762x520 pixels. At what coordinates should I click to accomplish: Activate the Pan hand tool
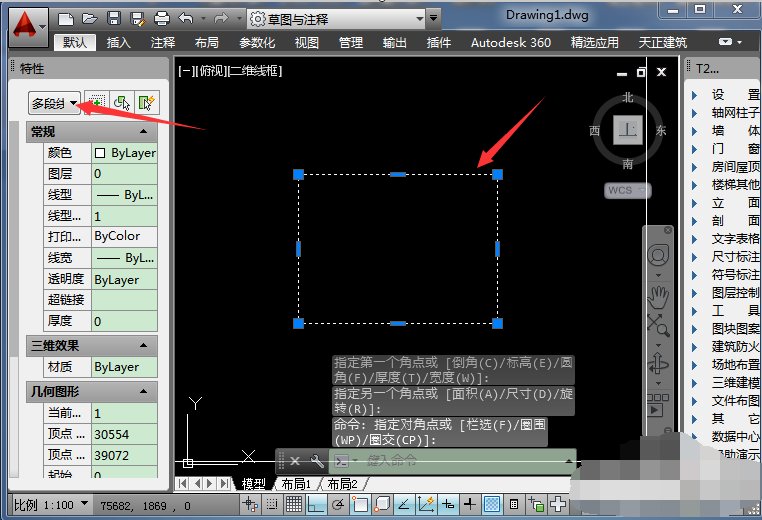[658, 296]
